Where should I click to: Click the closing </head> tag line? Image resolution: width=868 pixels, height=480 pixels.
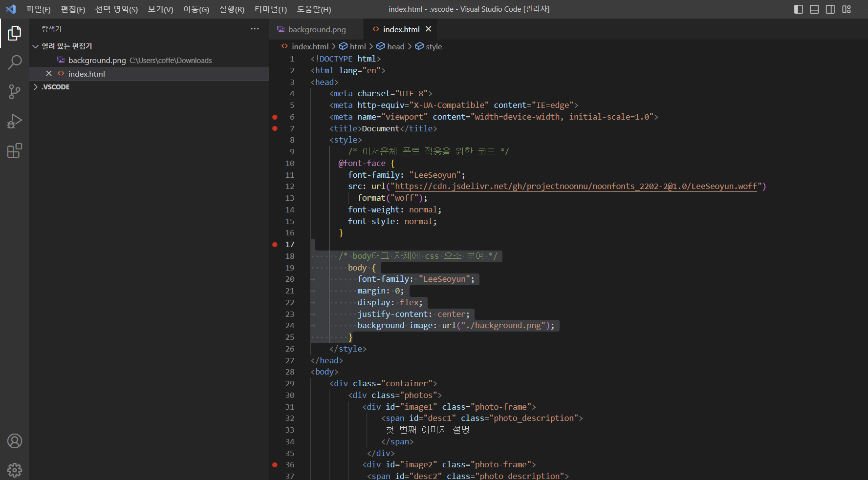point(327,360)
